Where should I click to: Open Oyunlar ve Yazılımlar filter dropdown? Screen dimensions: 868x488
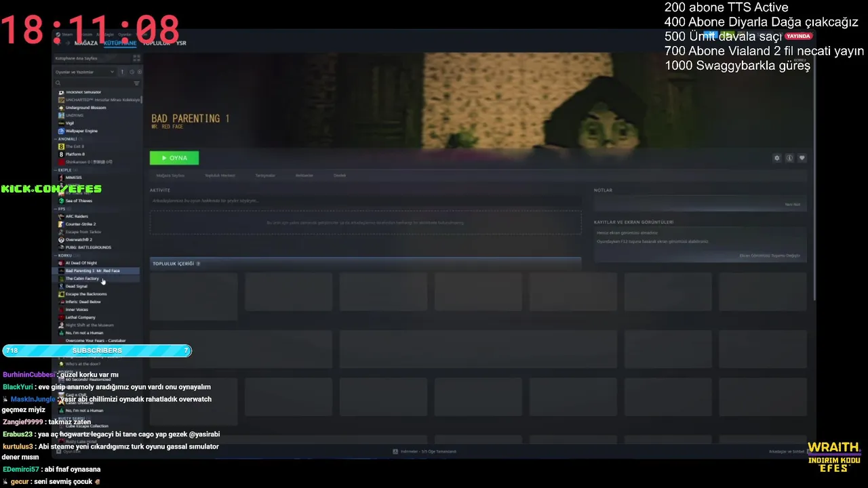tap(86, 72)
